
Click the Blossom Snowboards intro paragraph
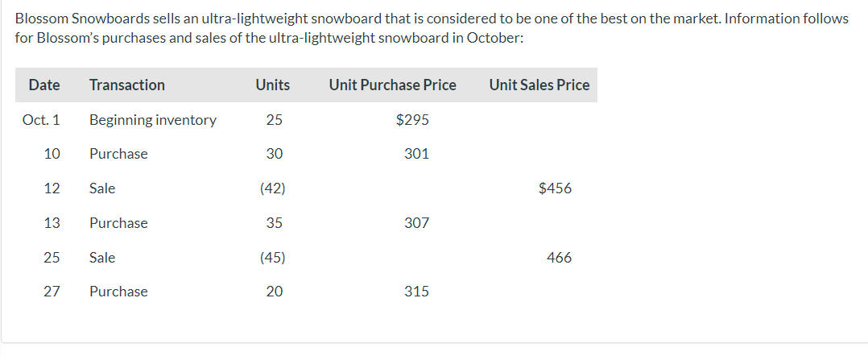coord(432,28)
